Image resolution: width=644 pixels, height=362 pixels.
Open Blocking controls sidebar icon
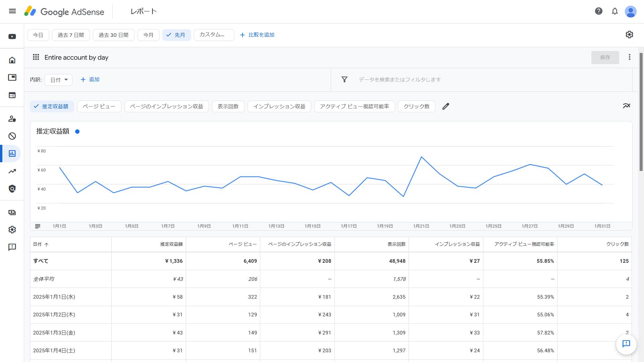click(12, 136)
